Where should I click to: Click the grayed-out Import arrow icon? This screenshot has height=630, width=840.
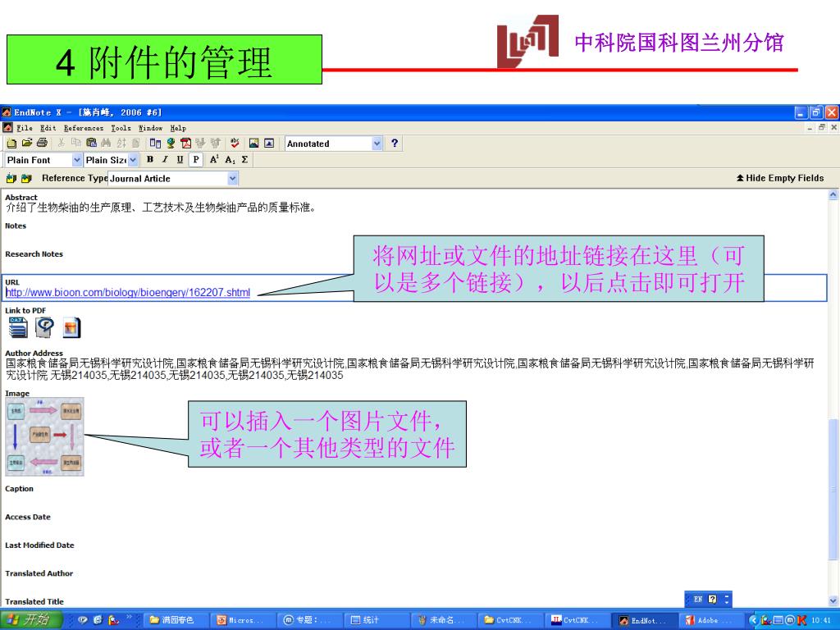click(x=200, y=143)
